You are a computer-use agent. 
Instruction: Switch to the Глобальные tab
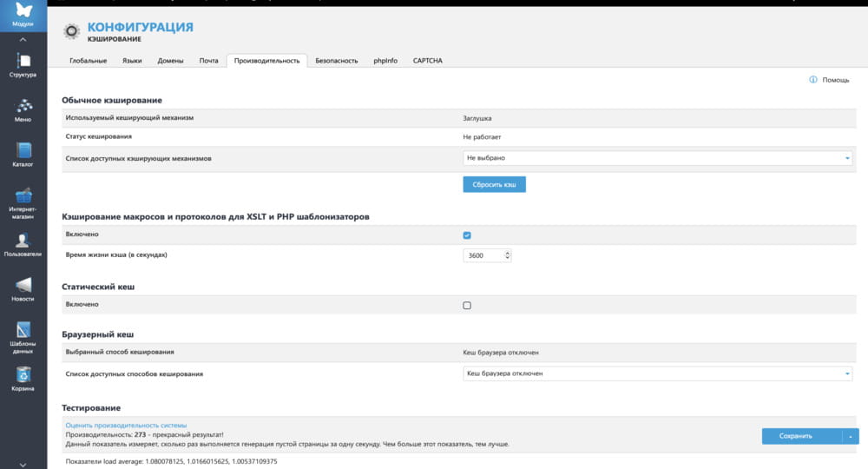(x=88, y=61)
